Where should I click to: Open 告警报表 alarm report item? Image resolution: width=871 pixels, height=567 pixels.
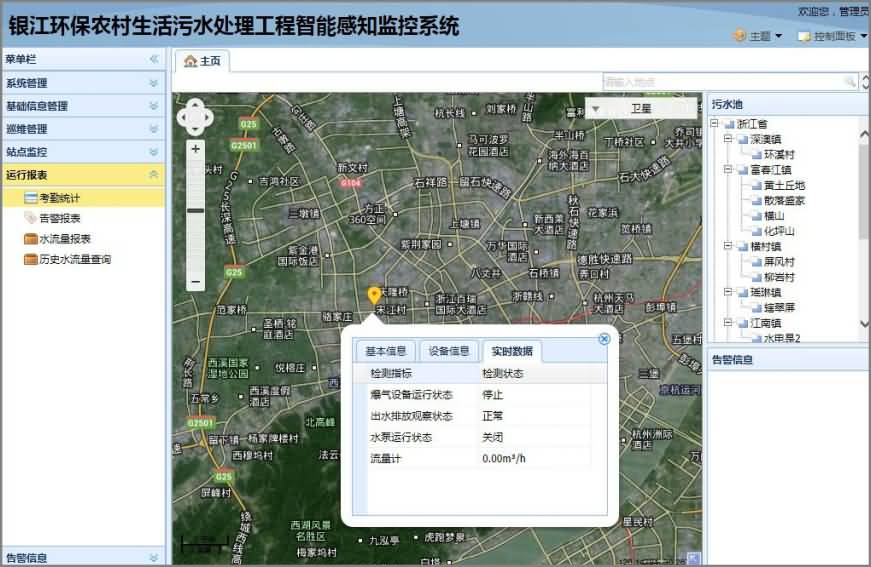pyautogui.click(x=60, y=218)
